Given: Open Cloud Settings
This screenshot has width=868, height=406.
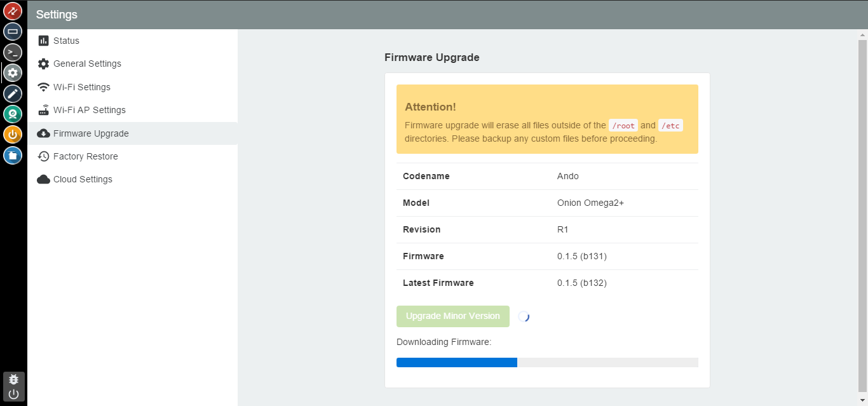Looking at the screenshot, I should [132, 179].
